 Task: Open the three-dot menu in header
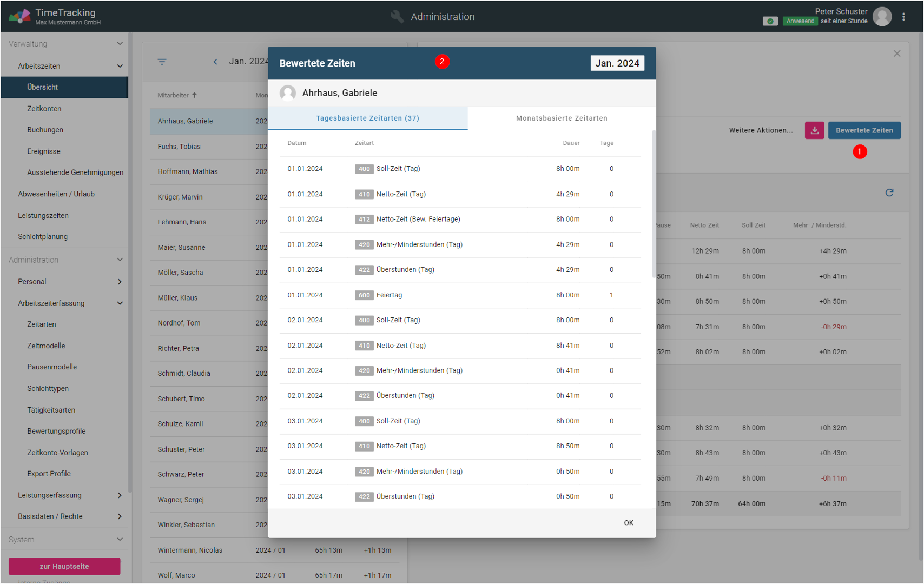903,17
